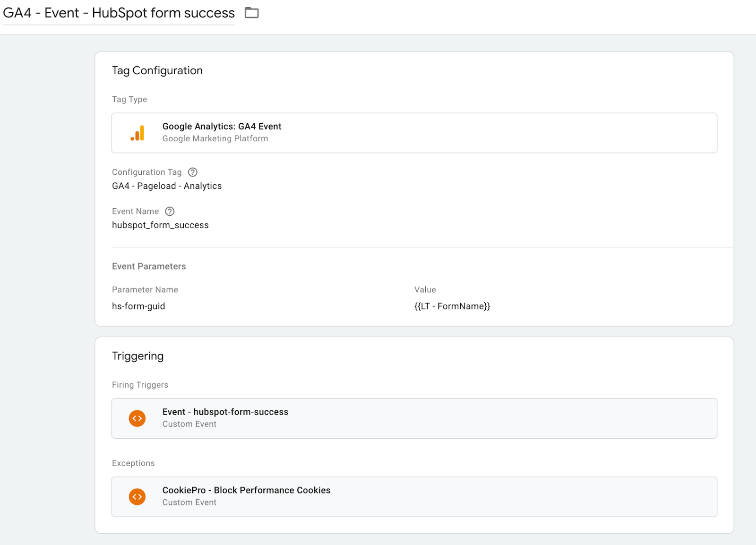756x545 pixels.
Task: Open help icon next to Event Name
Action: point(170,212)
